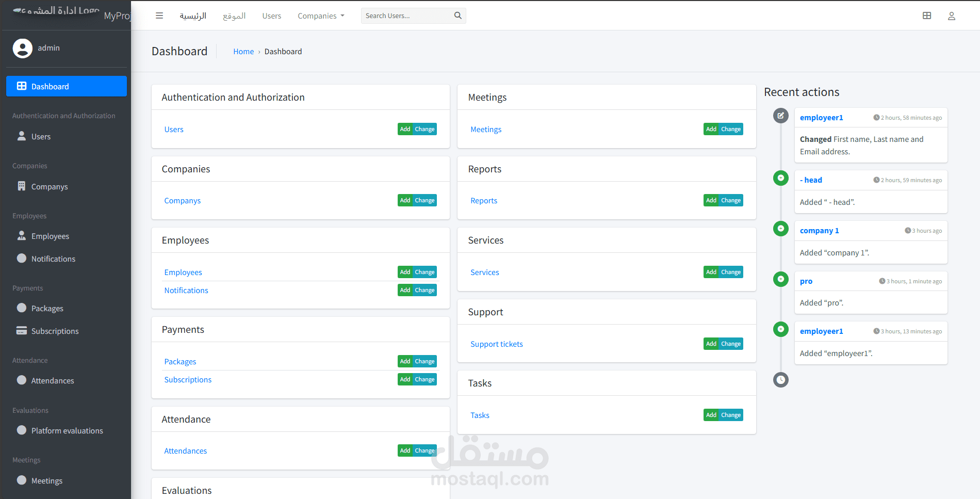Click the admin username in sidebar

(48, 48)
